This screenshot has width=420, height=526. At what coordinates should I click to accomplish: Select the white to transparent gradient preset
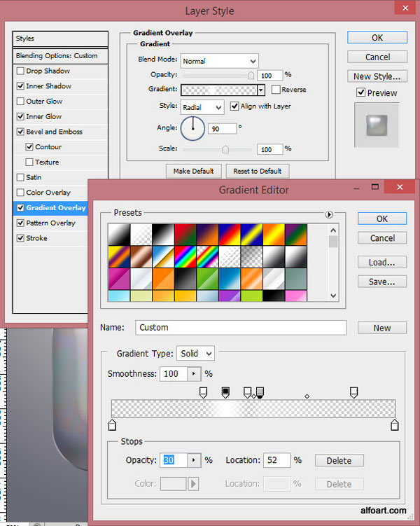pyautogui.click(x=141, y=235)
